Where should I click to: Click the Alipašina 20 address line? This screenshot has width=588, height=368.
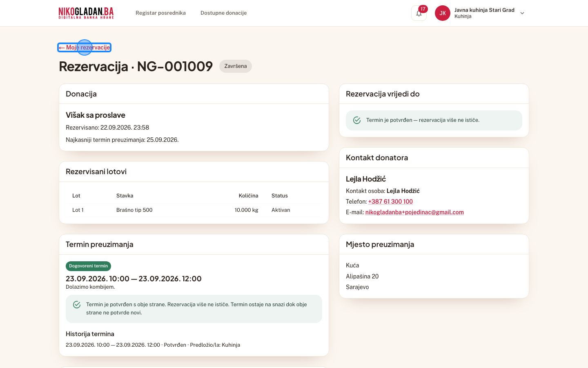(362, 276)
